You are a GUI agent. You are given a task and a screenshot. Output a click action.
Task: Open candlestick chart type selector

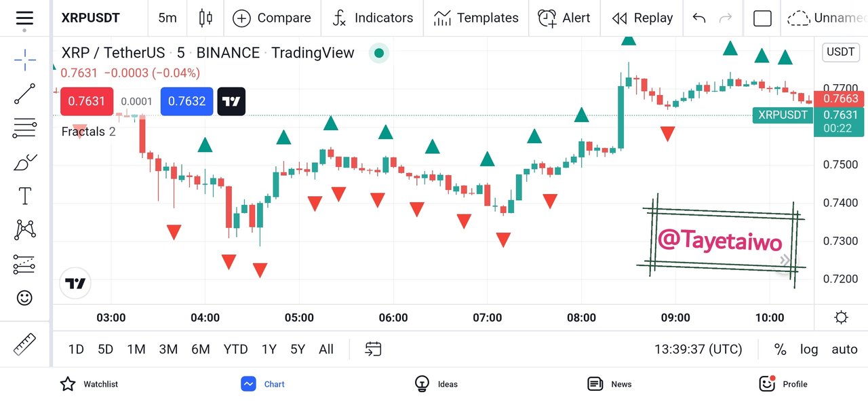tap(205, 18)
